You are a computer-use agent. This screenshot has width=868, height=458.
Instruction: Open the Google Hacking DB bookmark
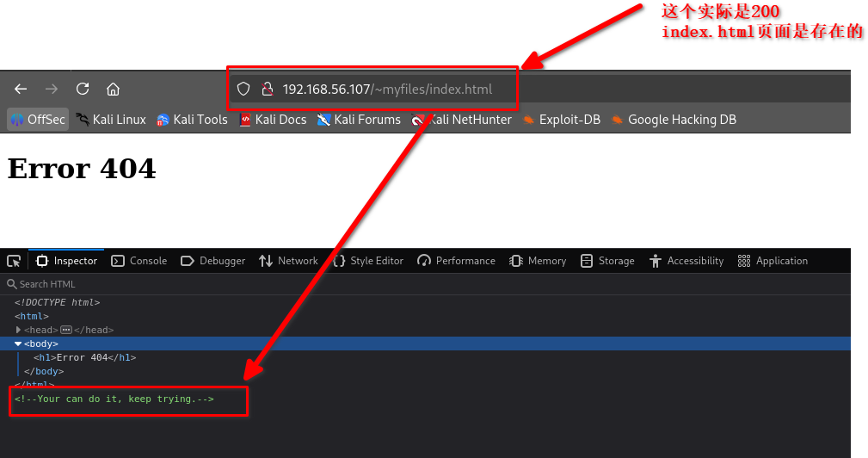click(x=674, y=120)
